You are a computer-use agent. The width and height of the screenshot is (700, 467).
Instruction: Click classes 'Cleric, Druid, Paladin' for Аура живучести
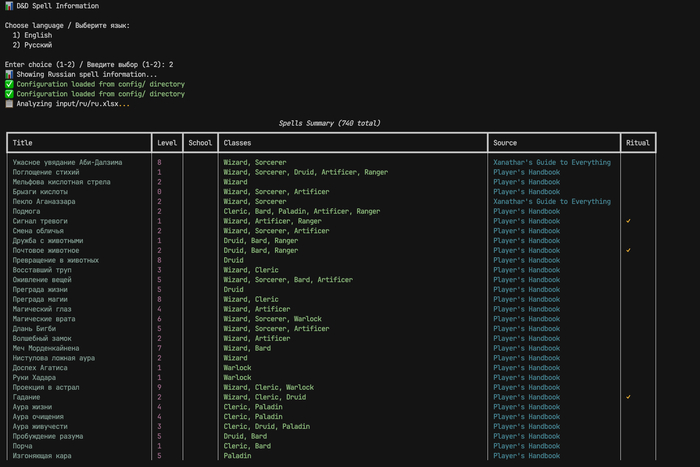pos(267,427)
